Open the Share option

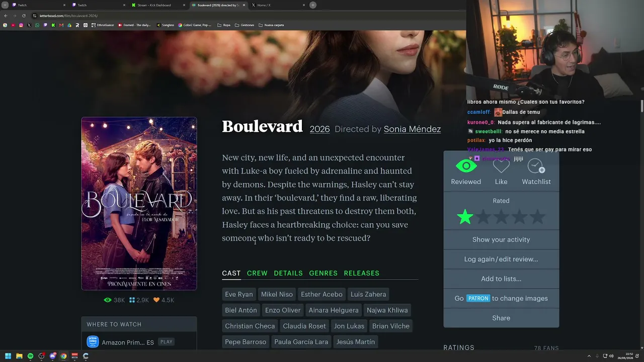501,318
